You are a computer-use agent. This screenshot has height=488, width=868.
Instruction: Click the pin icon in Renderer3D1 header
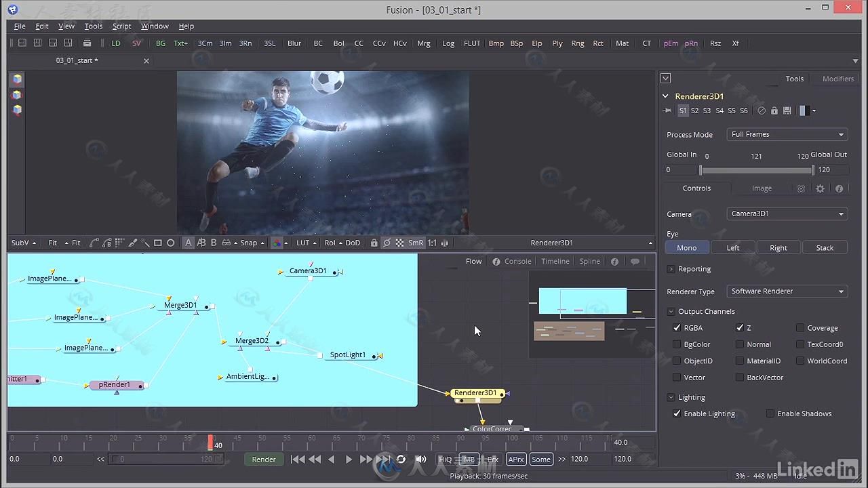667,110
